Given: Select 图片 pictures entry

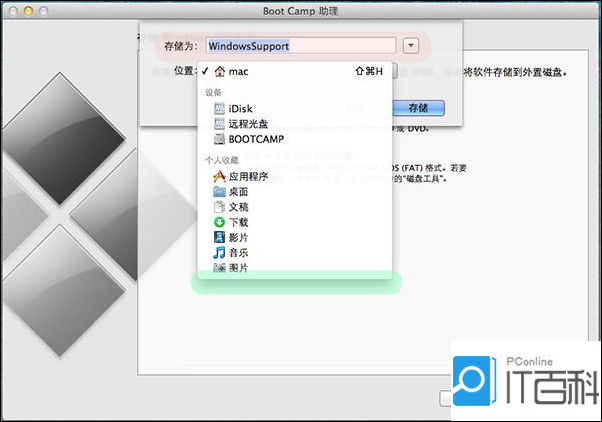Looking at the screenshot, I should click(295, 267).
